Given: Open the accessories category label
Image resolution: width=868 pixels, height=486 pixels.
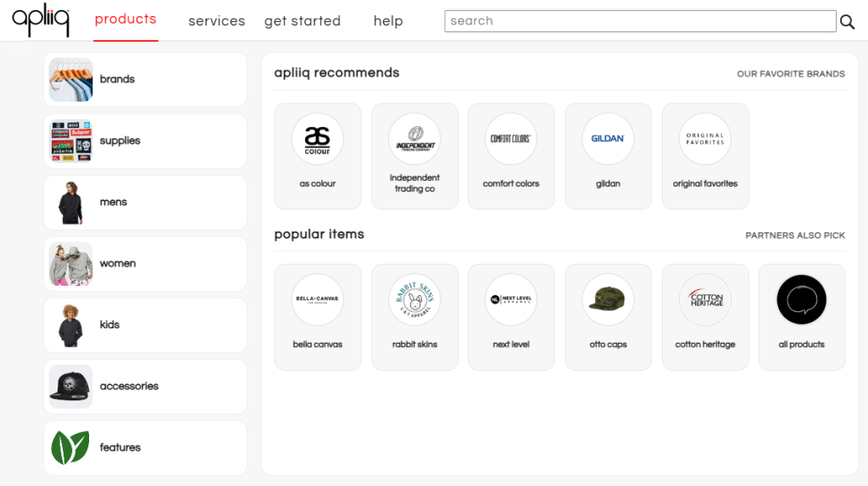Looking at the screenshot, I should click(129, 386).
